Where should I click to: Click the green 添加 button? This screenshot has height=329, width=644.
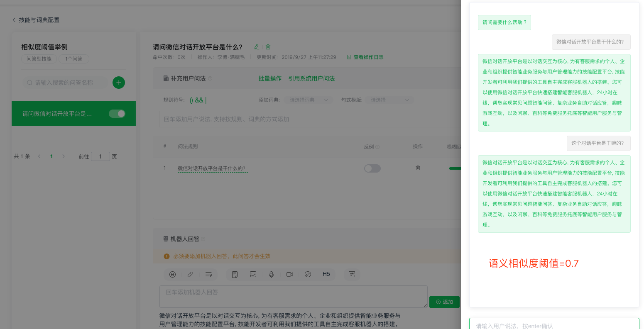[444, 302]
